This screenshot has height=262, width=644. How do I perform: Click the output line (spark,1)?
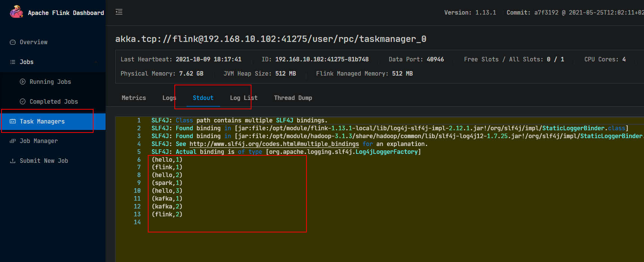tap(167, 183)
